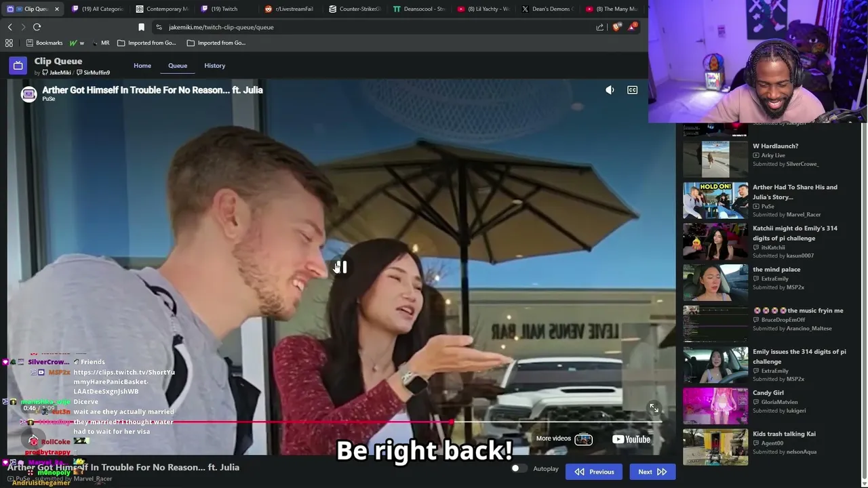Click submitter name 'Arancino_Maltese' in queue list
Viewport: 868px width, 488px height.
[809, 329]
